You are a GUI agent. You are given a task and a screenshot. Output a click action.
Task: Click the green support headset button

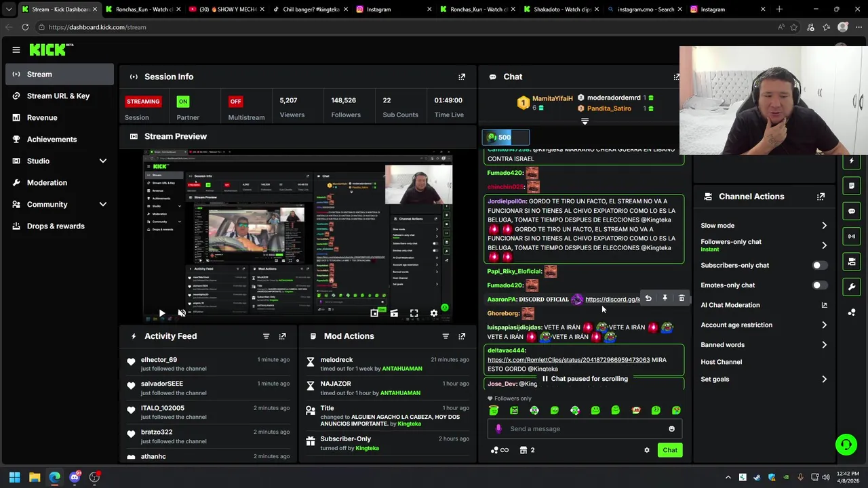(x=846, y=445)
